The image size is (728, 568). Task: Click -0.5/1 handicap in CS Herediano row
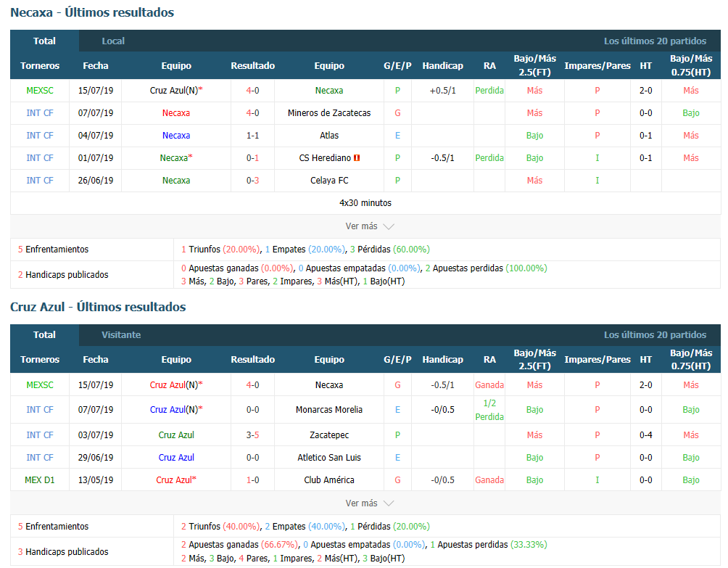click(x=442, y=158)
